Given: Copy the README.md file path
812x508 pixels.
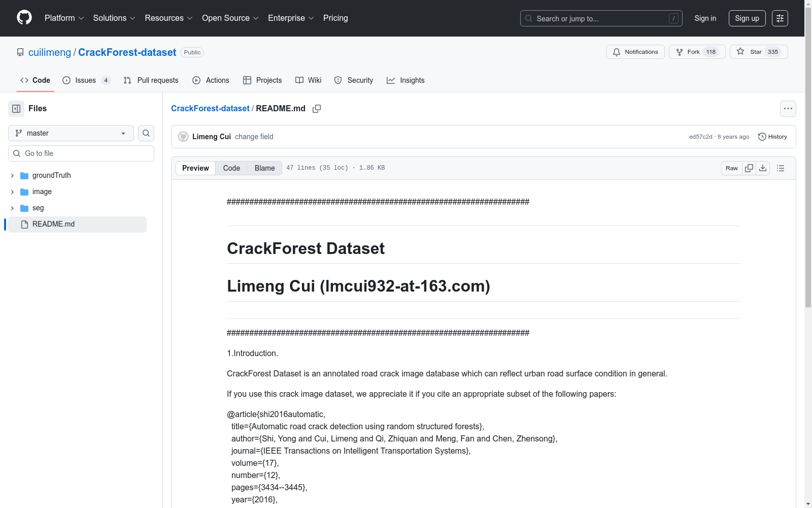Looking at the screenshot, I should point(317,109).
